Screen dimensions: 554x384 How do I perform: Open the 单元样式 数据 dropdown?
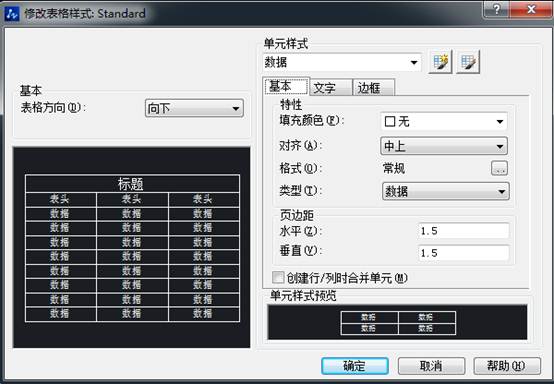coord(342,63)
